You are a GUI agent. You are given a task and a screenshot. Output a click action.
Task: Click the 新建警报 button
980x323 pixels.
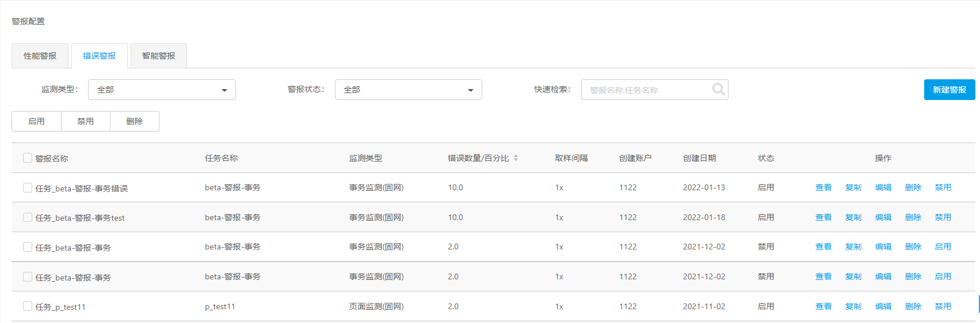pyautogui.click(x=950, y=90)
